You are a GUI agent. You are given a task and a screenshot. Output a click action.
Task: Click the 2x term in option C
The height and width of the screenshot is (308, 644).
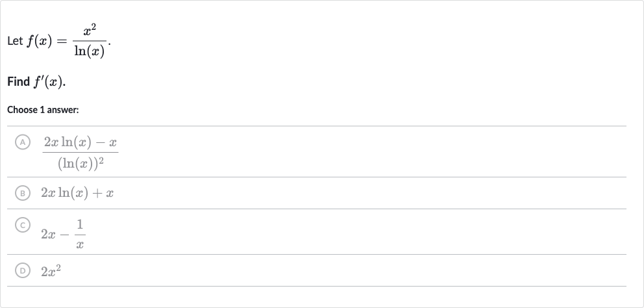(x=48, y=235)
